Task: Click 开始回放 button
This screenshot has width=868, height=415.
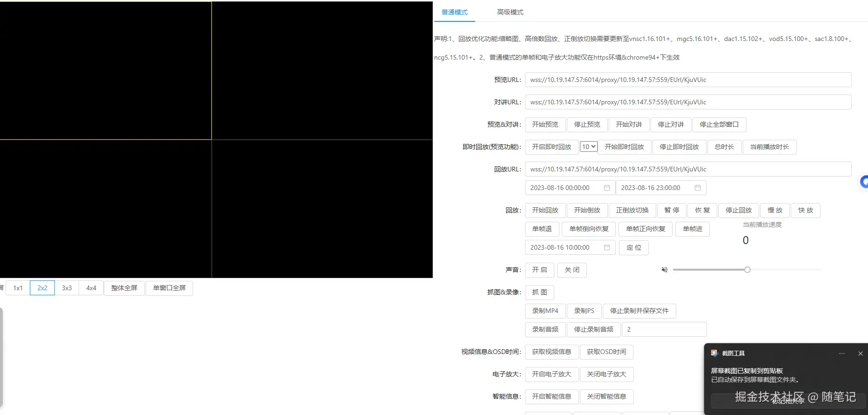Action: coord(545,210)
